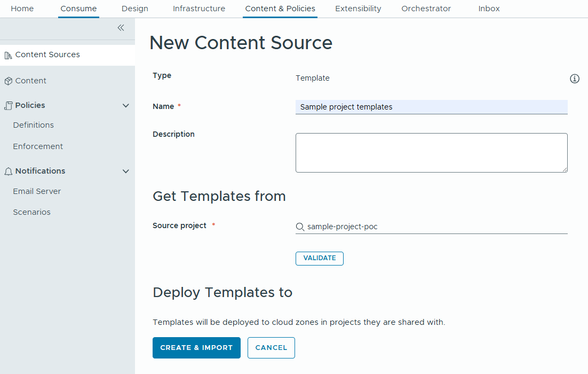This screenshot has height=374, width=588.
Task: Click Create & Import button
Action: tap(196, 348)
